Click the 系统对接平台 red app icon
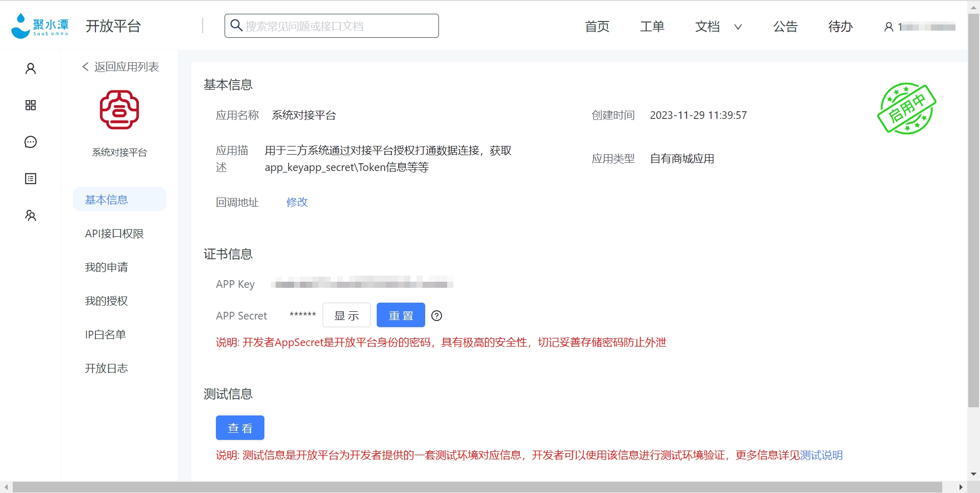The height and width of the screenshot is (493, 980). coord(119,110)
